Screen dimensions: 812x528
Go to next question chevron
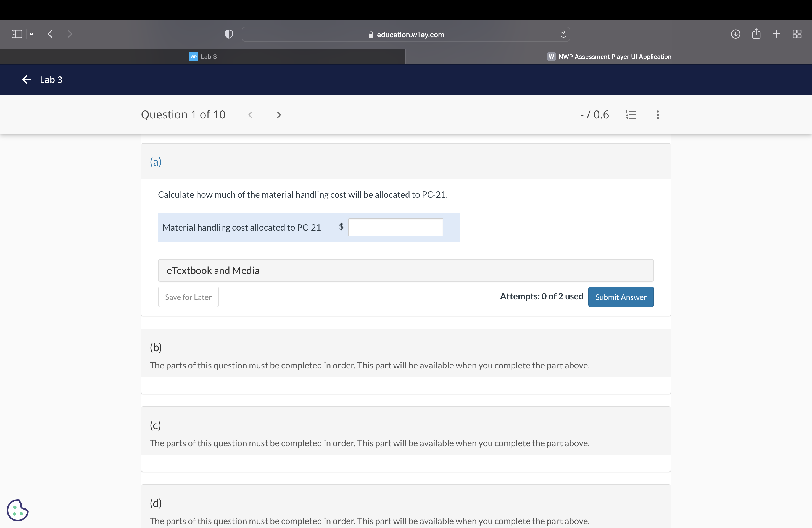pyautogui.click(x=279, y=115)
